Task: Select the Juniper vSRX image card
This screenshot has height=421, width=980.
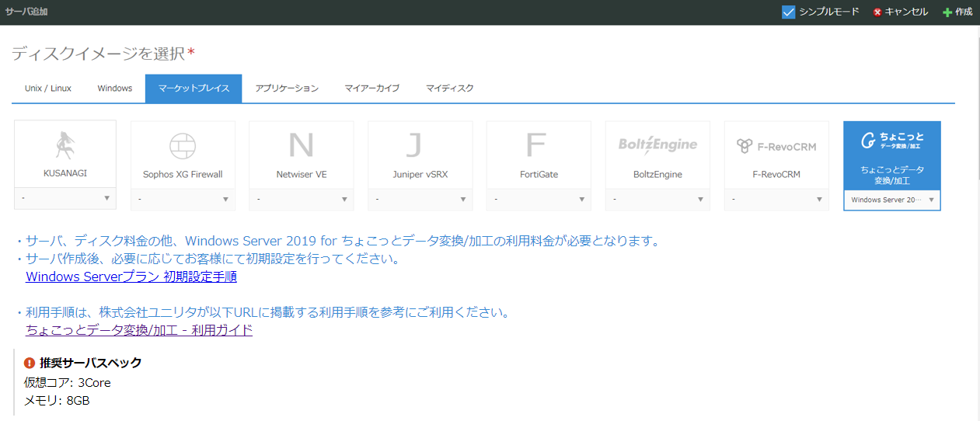Action: pyautogui.click(x=420, y=155)
